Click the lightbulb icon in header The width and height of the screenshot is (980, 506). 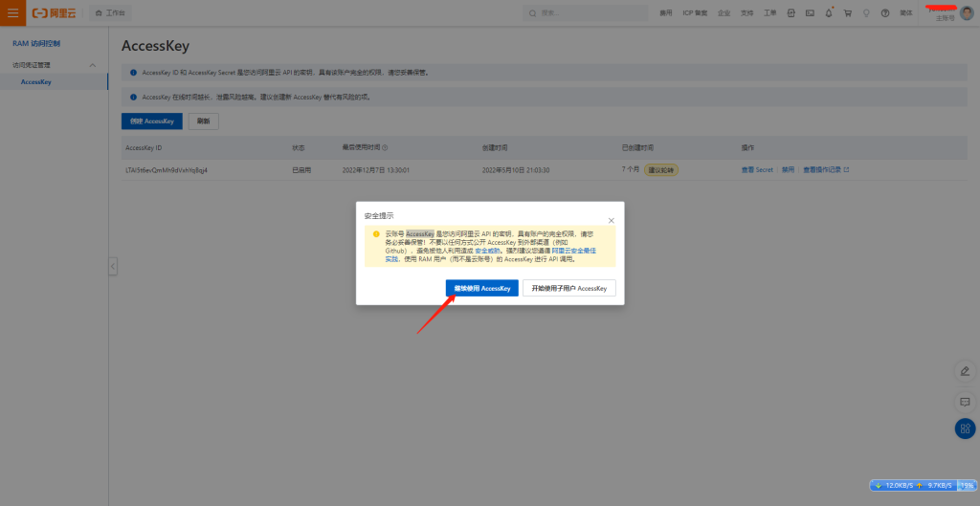click(866, 13)
